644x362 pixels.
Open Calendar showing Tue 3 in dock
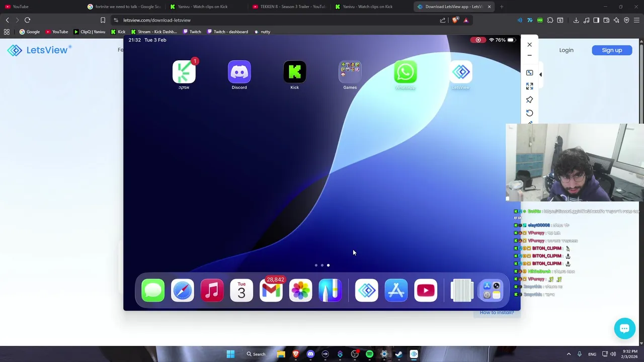click(x=242, y=291)
